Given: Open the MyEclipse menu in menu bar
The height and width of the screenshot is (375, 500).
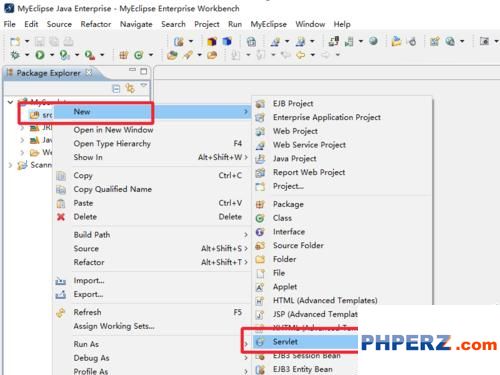Looking at the screenshot, I should tap(268, 24).
